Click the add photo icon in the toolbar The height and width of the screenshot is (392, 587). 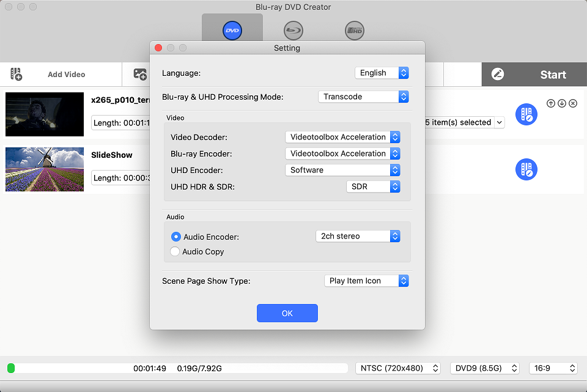click(140, 75)
